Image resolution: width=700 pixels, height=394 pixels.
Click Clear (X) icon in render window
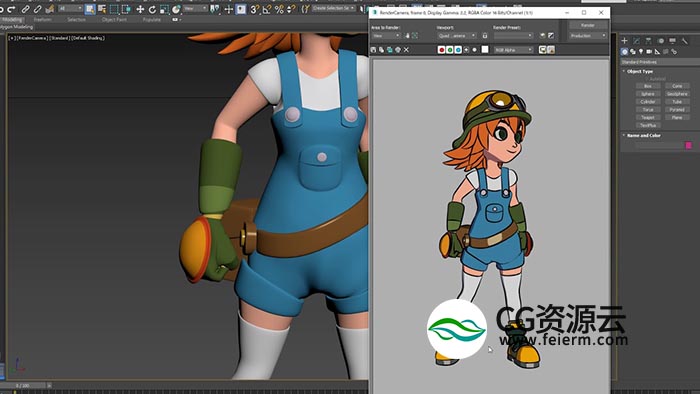click(406, 50)
